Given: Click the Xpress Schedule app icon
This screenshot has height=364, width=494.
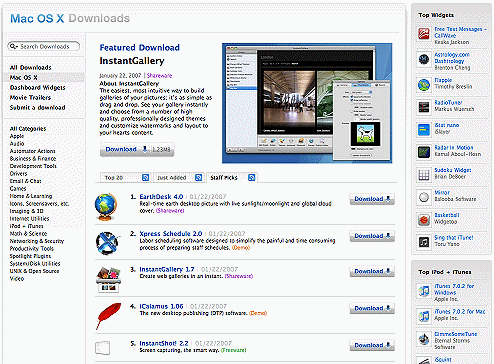Looking at the screenshot, I should coord(107,243).
